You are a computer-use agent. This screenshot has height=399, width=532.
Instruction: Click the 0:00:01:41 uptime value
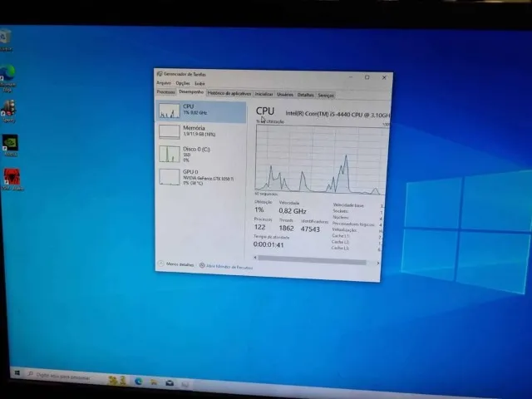pyautogui.click(x=268, y=244)
